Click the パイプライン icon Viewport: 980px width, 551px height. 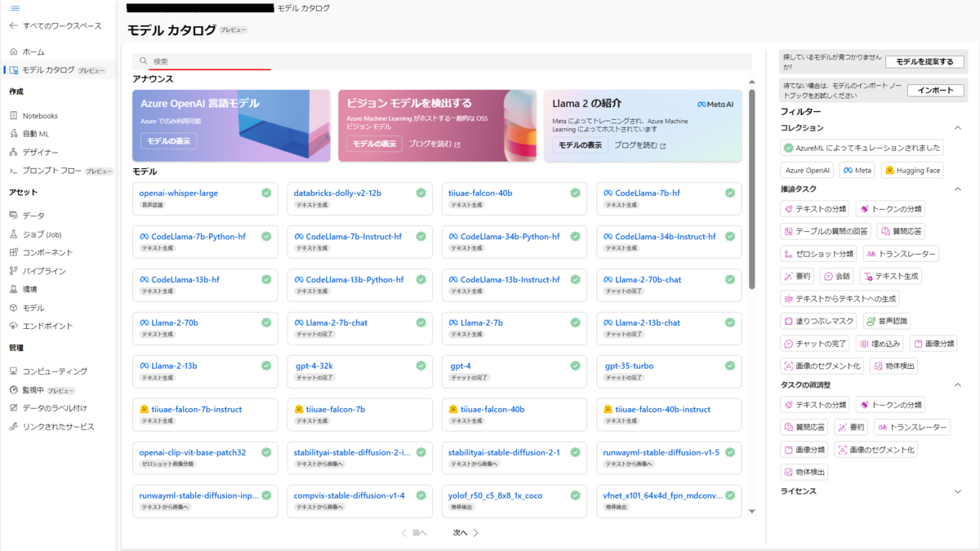[x=14, y=271]
